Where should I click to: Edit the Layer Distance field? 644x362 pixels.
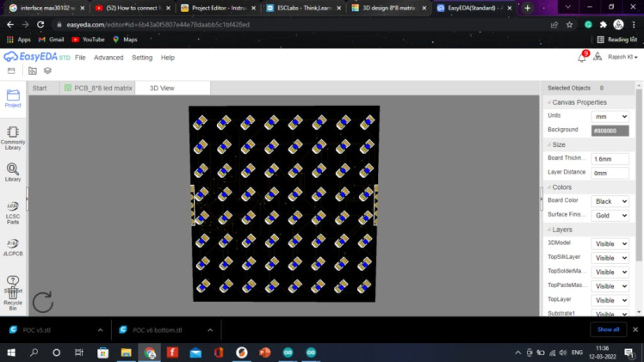coord(610,173)
